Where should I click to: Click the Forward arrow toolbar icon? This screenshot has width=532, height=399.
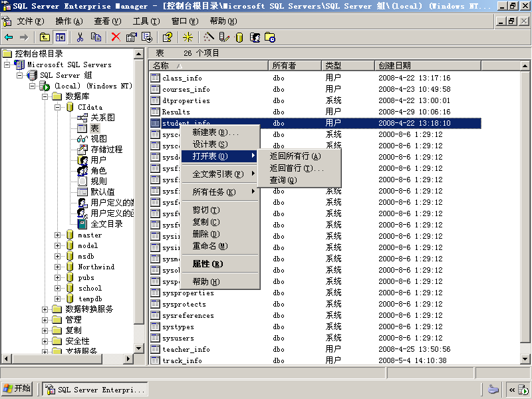click(x=24, y=37)
